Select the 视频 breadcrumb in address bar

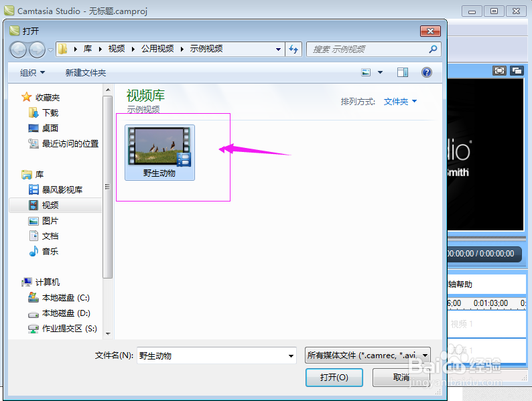(117, 49)
